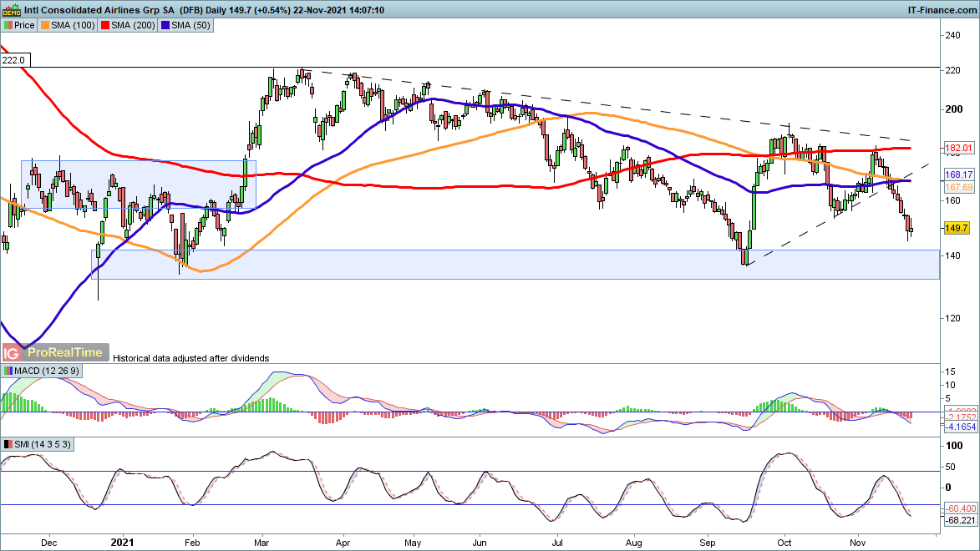Screen dimensions: 980x551
Task: Click the 200 price axis label
Action: (x=954, y=109)
